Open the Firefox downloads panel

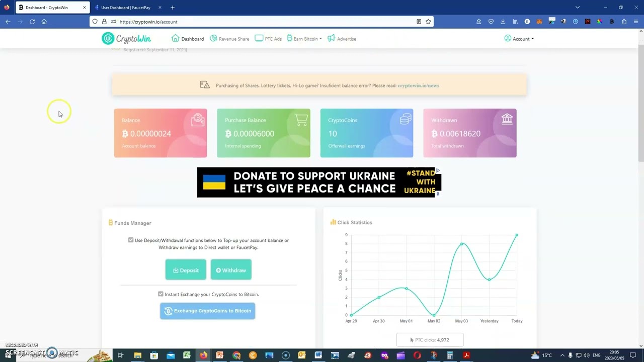(503, 22)
